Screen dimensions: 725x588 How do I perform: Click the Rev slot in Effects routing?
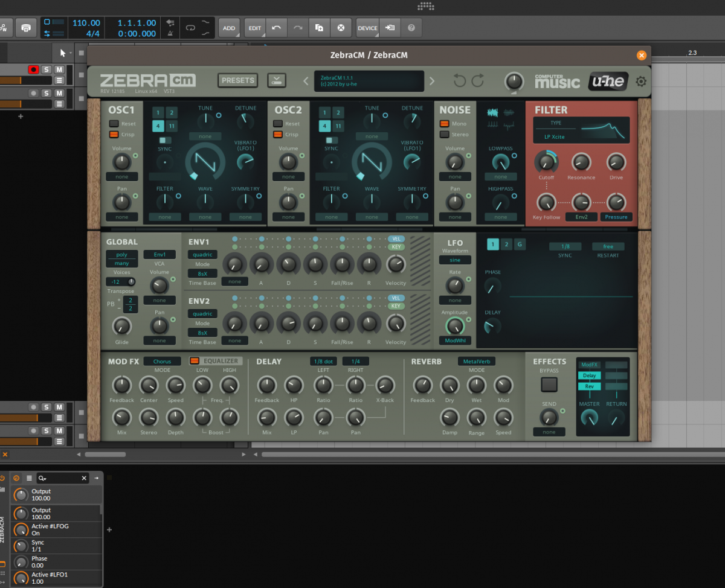589,386
